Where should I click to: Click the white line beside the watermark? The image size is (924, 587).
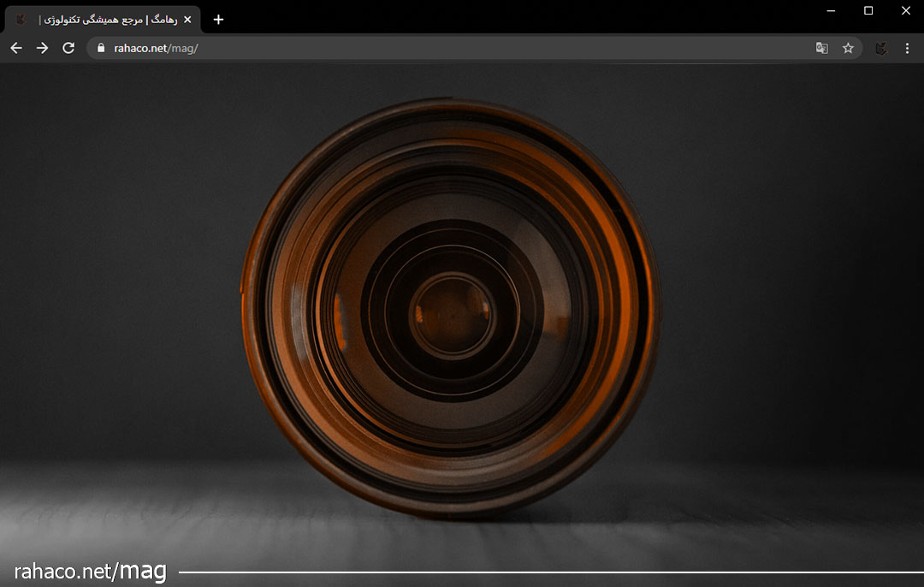(x=548, y=572)
